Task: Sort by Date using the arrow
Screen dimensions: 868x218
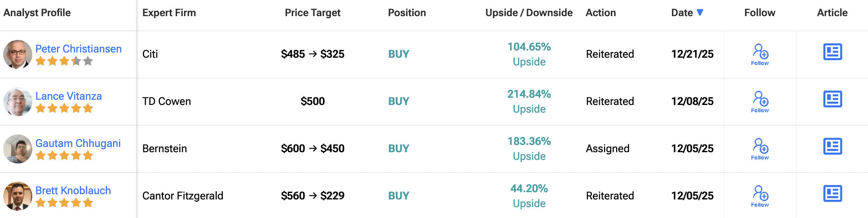Action: coord(700,13)
